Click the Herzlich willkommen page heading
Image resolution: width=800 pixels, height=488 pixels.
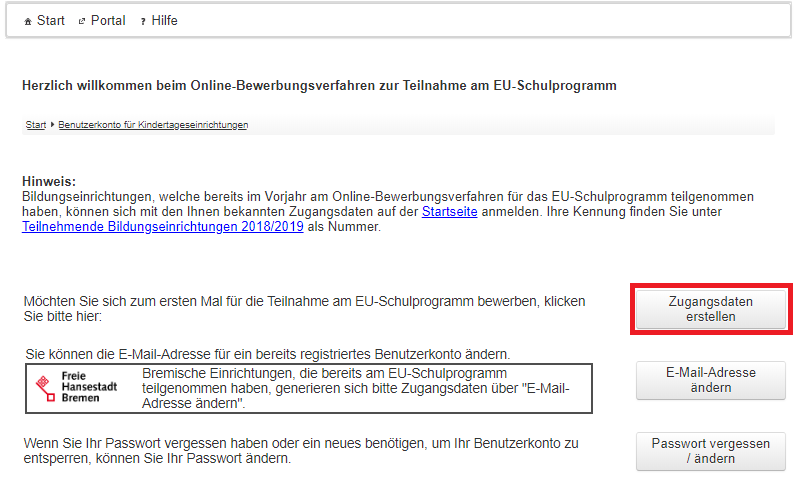click(x=319, y=85)
